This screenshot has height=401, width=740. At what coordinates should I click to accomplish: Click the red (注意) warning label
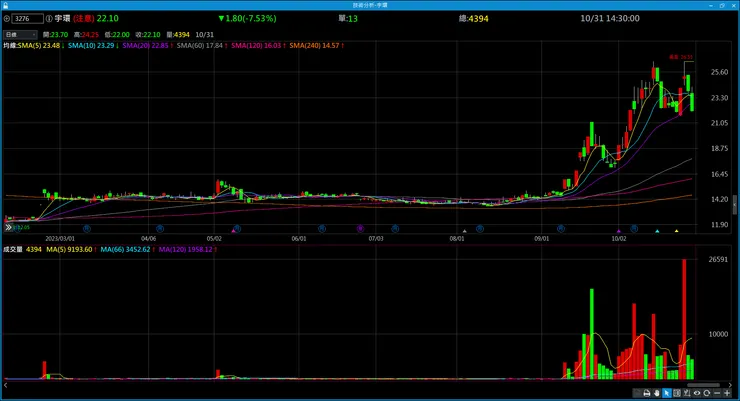point(84,19)
